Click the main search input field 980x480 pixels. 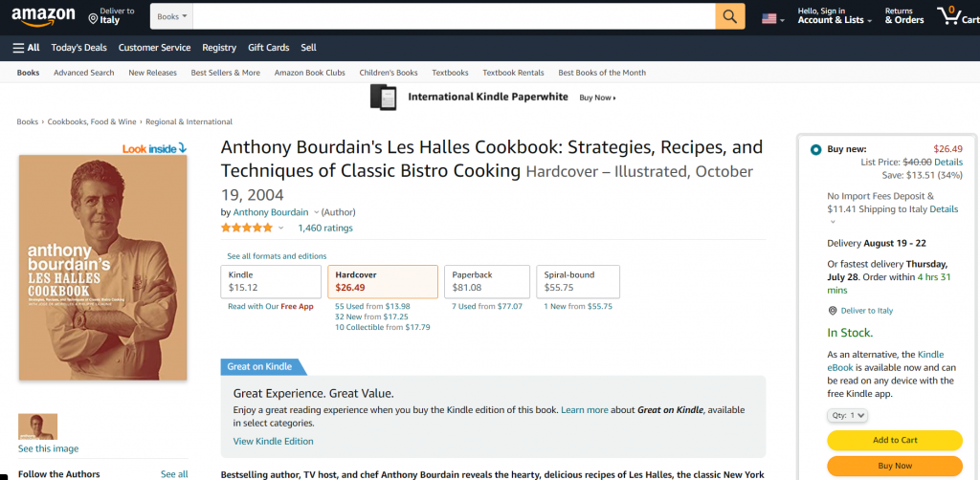click(x=455, y=16)
